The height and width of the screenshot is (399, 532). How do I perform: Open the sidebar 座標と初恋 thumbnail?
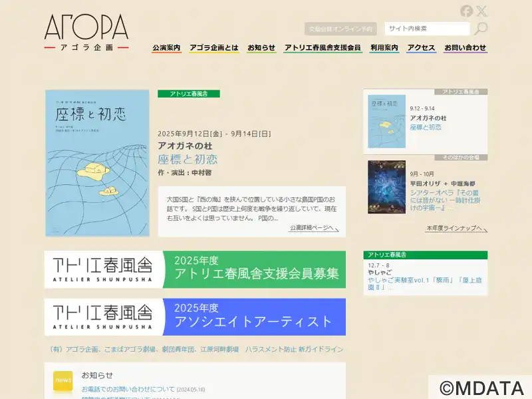[x=387, y=122]
